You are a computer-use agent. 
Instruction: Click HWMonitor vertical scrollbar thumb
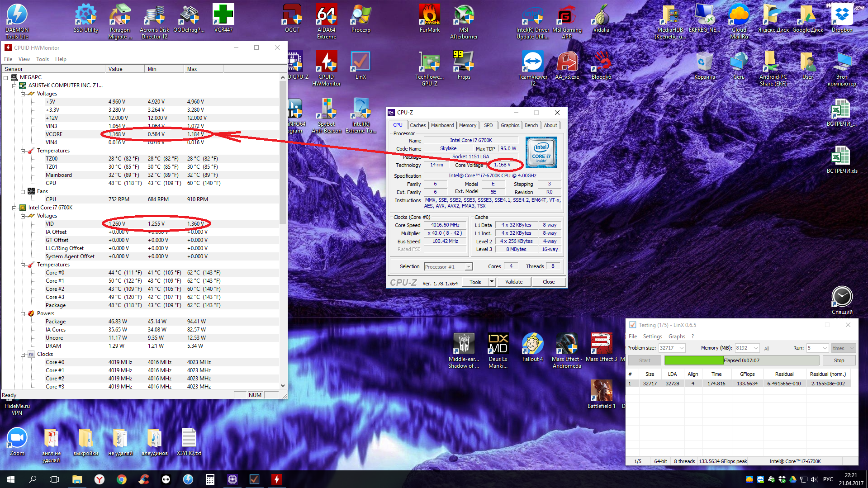(x=283, y=152)
